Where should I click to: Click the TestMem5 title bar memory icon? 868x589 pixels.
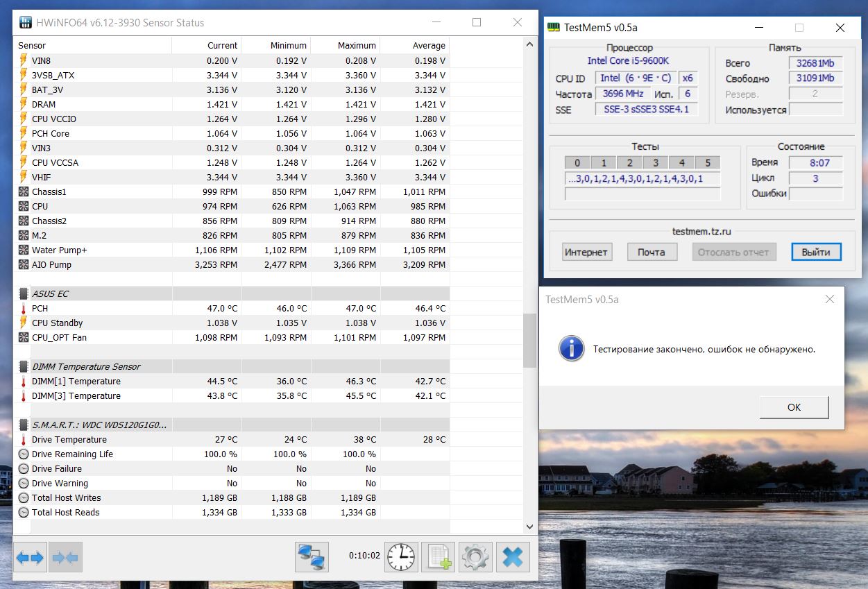[x=554, y=28]
